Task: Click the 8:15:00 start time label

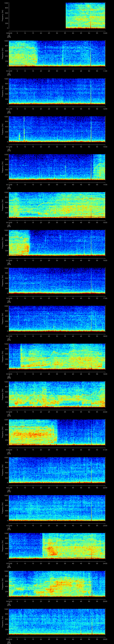Action: tap(9, 260)
